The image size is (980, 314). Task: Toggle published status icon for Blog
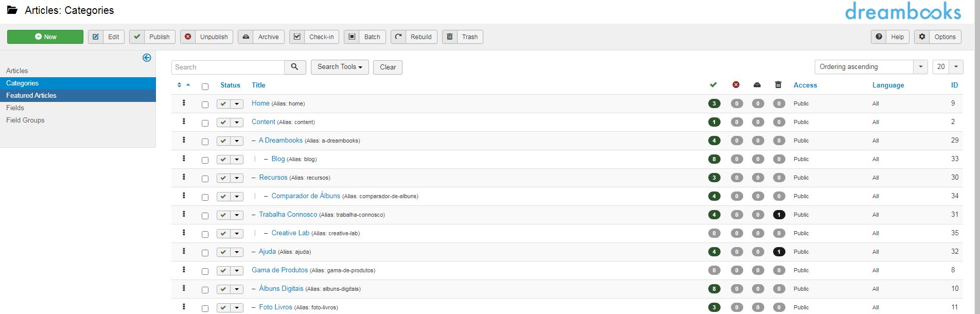223,160
